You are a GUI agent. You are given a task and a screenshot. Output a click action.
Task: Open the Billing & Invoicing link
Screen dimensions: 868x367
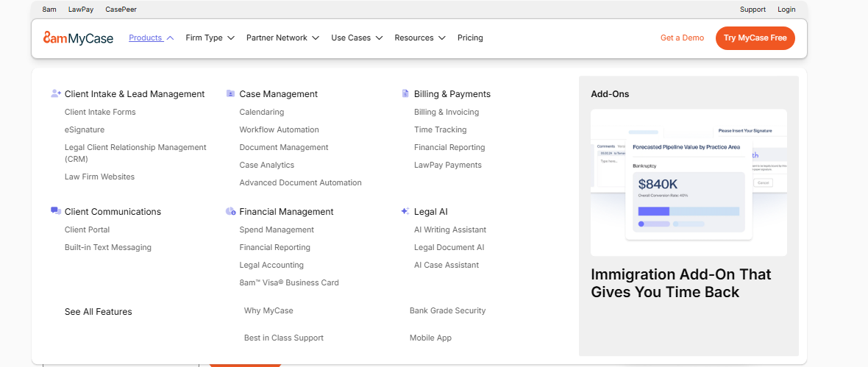pos(447,112)
